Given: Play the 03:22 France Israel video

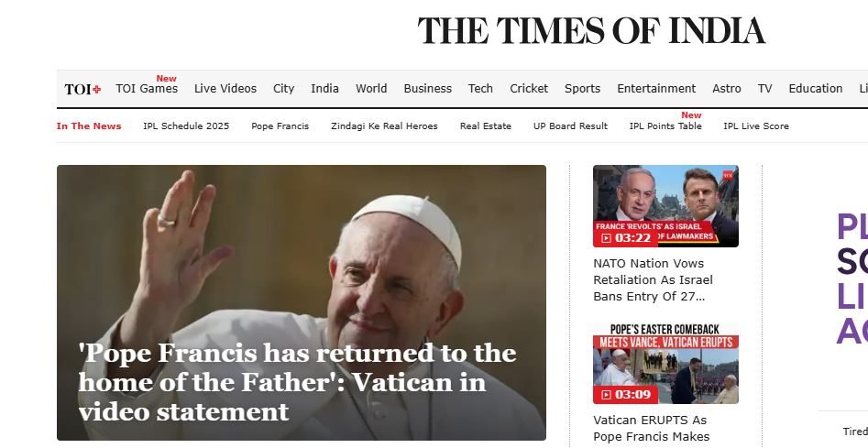Looking at the screenshot, I should click(665, 206).
